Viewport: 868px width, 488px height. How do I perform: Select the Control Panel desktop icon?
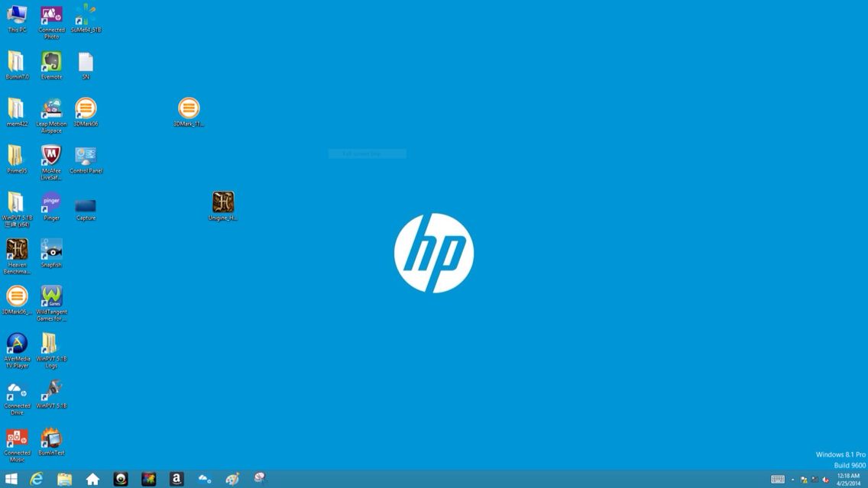tap(86, 160)
